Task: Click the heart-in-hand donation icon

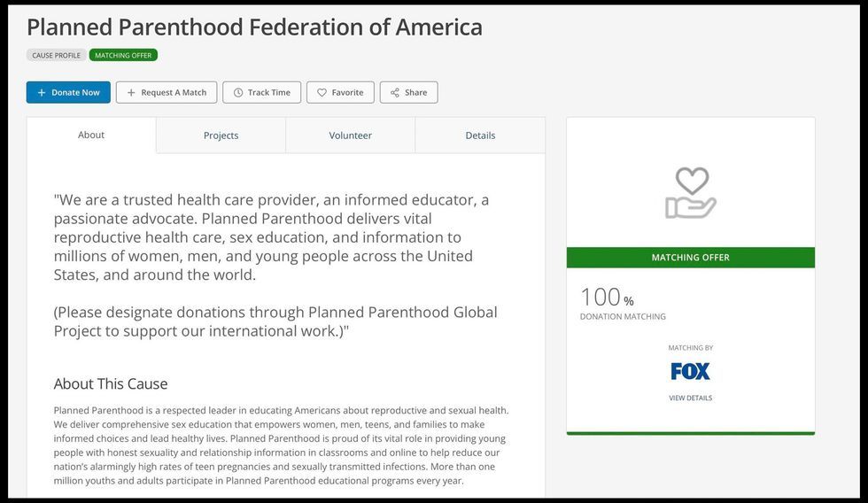Action: pos(691,193)
